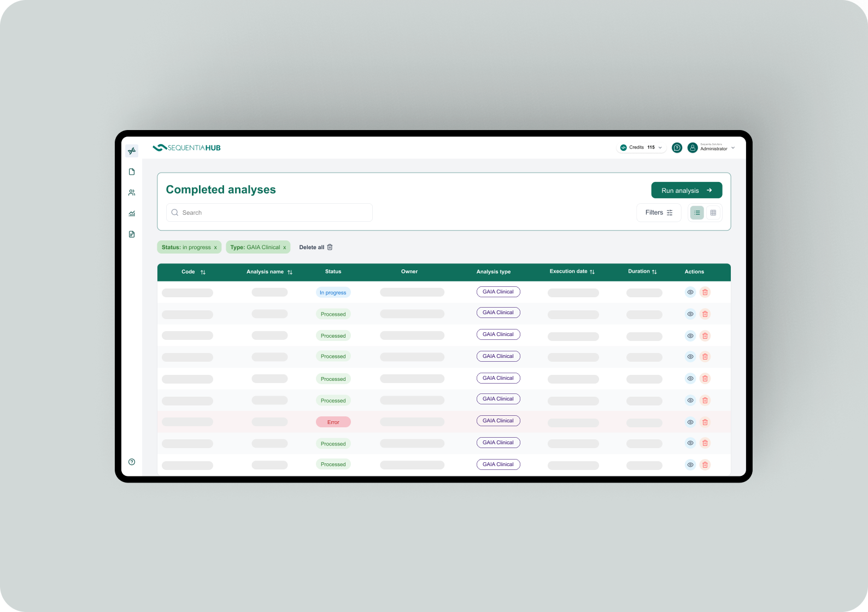Click the Error status badge
Viewport: 868px width, 612px height.
point(333,422)
